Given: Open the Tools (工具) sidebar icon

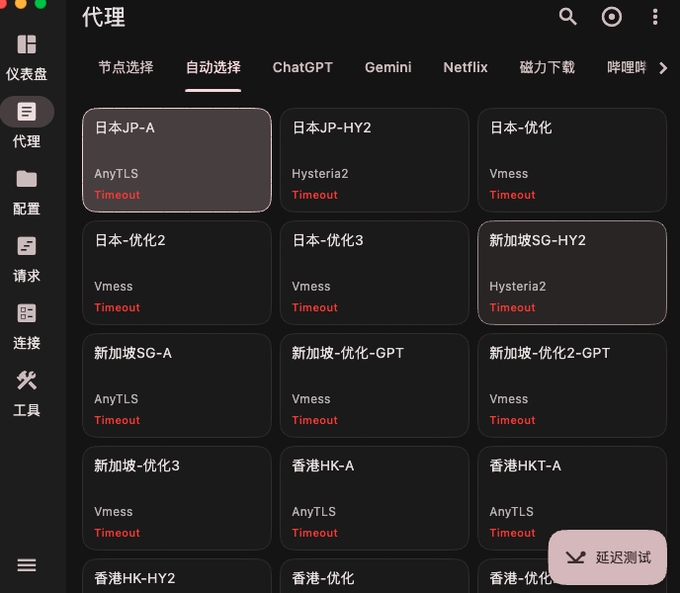Looking at the screenshot, I should point(26,380).
